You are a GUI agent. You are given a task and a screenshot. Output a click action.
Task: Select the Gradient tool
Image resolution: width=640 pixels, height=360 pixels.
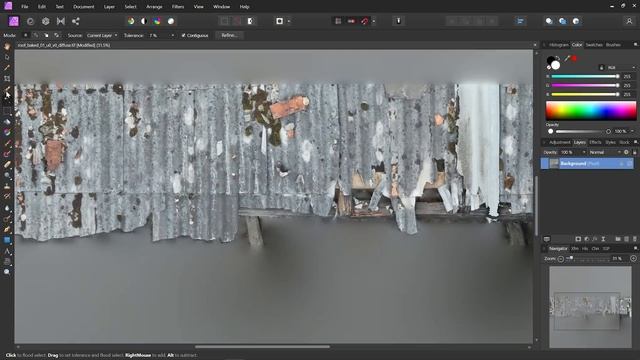pyautogui.click(x=7, y=132)
